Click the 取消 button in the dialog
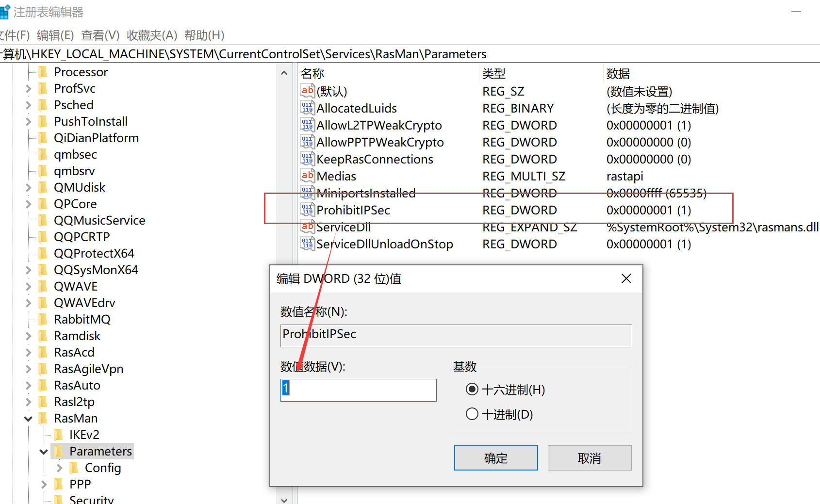The width and height of the screenshot is (820, 504). 590,458
